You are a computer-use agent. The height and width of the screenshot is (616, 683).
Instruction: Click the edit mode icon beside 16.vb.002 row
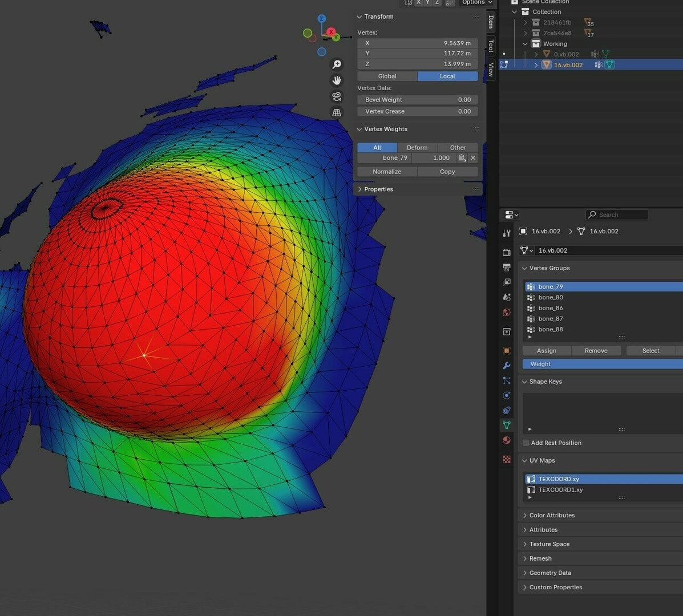click(x=504, y=64)
